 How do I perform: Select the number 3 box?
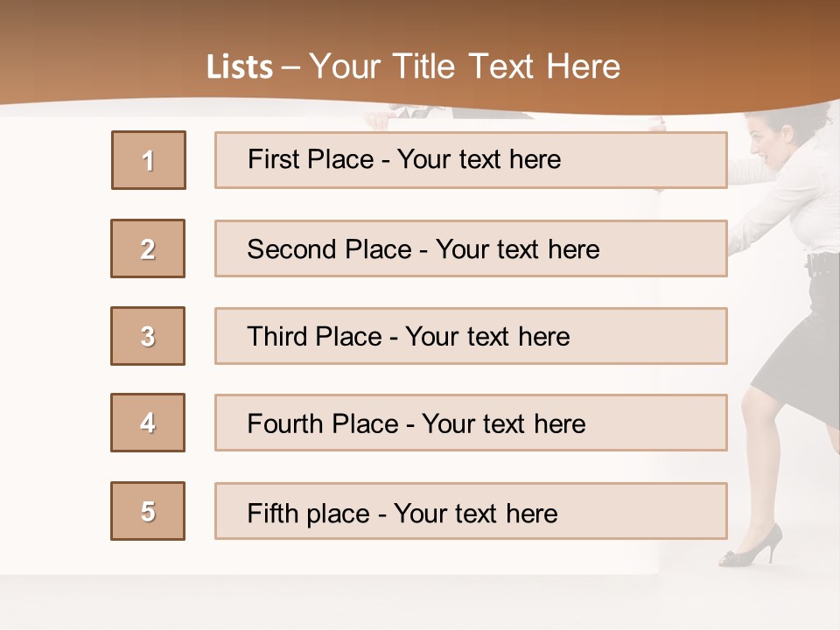pos(148,336)
